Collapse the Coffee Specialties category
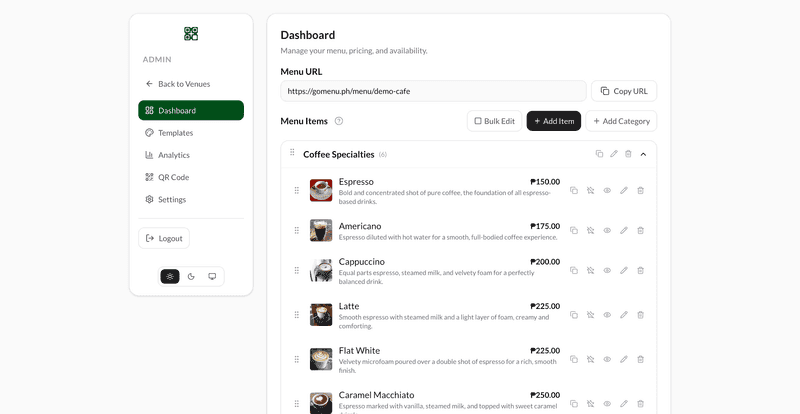 point(643,154)
